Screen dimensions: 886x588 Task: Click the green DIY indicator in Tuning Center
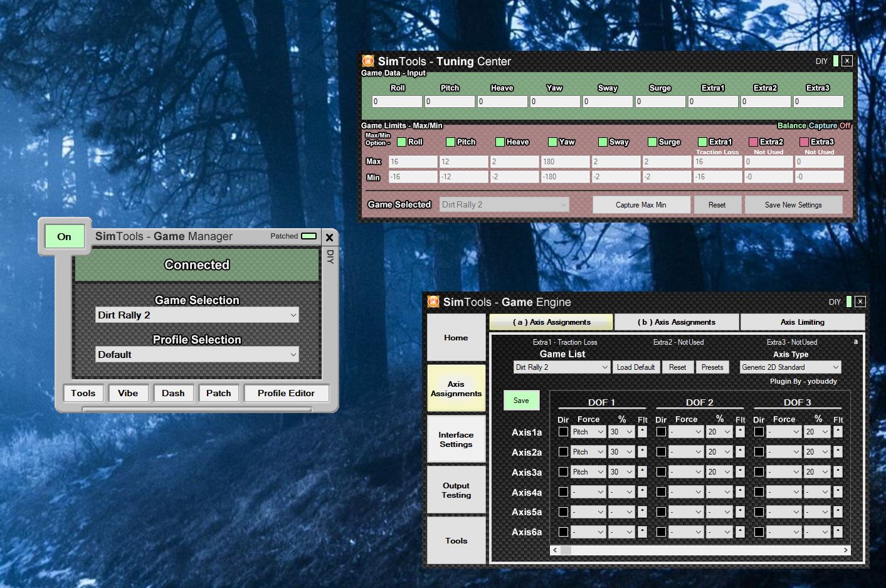click(835, 61)
